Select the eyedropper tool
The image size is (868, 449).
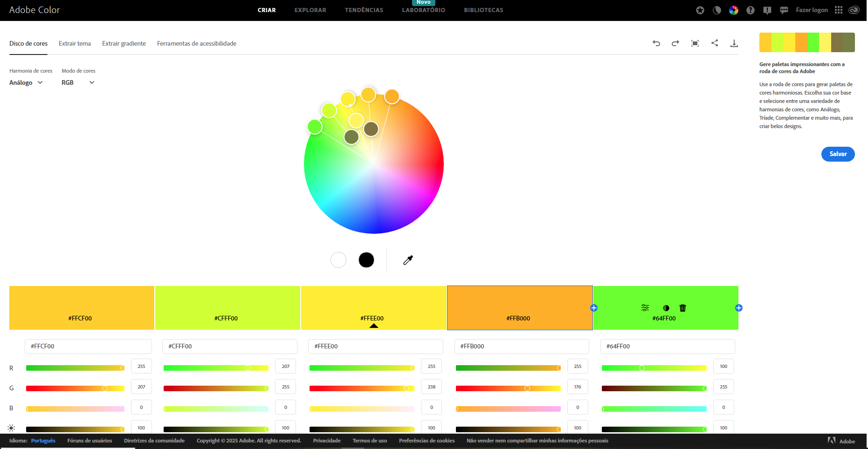[408, 260]
